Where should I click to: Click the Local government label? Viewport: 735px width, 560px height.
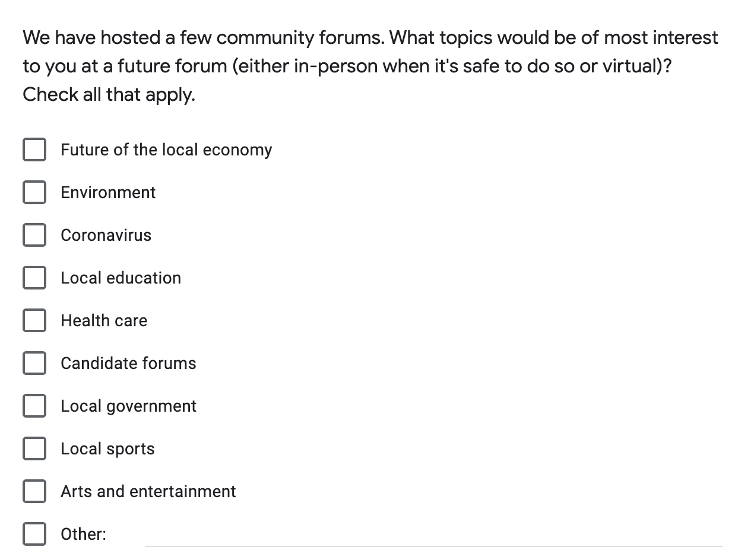tap(128, 406)
